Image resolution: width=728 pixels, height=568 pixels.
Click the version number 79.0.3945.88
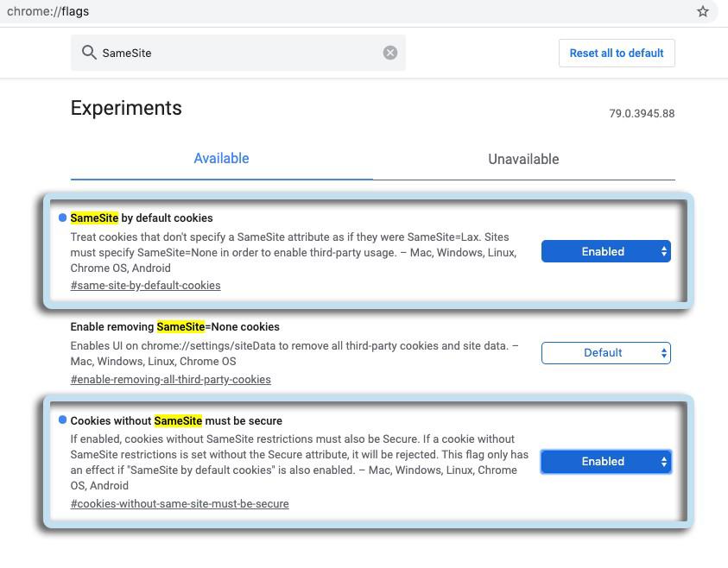[x=642, y=114]
